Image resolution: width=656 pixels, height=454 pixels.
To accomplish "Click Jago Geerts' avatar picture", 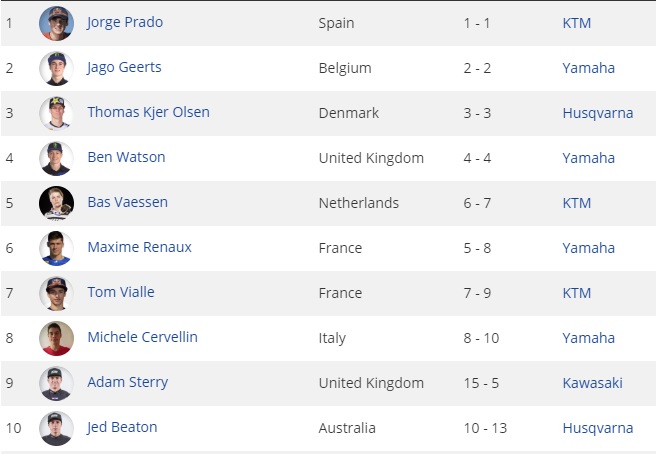I will 56,68.
